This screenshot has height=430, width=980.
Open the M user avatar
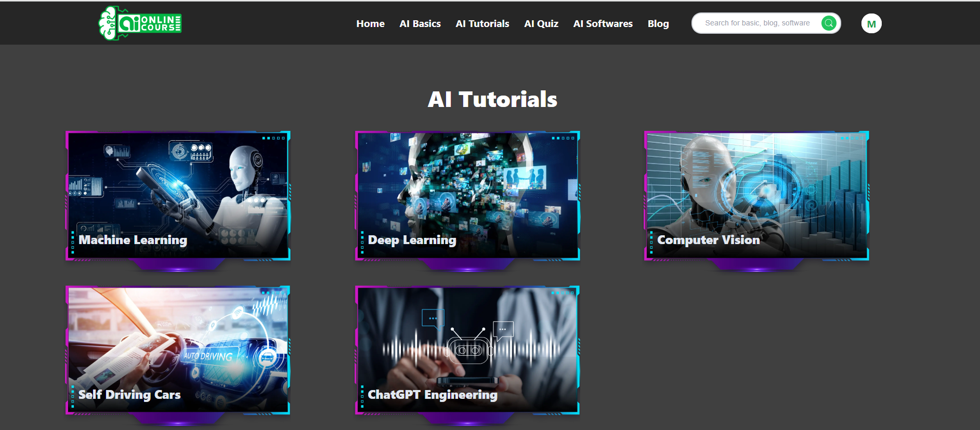tap(871, 23)
